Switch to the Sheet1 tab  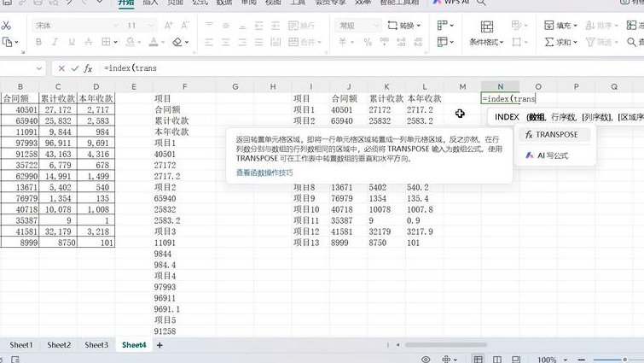pyautogui.click(x=21, y=345)
